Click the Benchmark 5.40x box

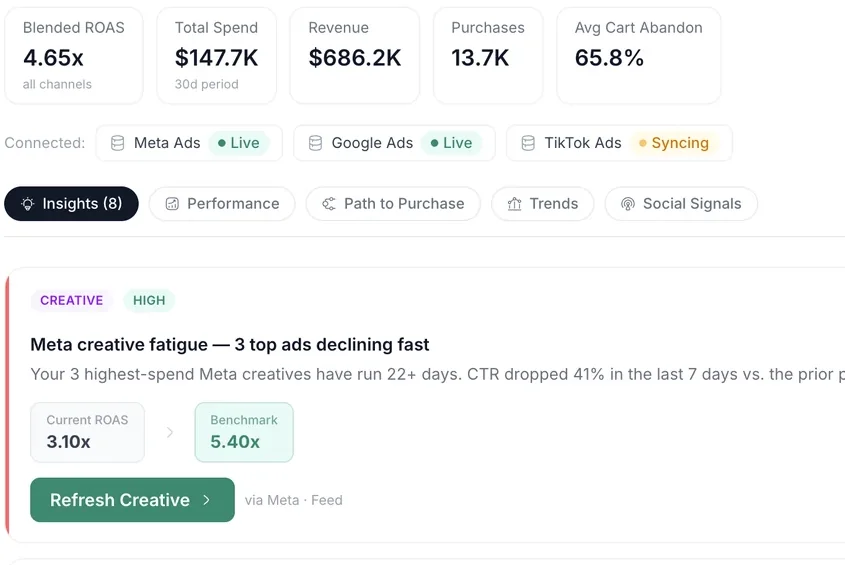[x=244, y=432]
